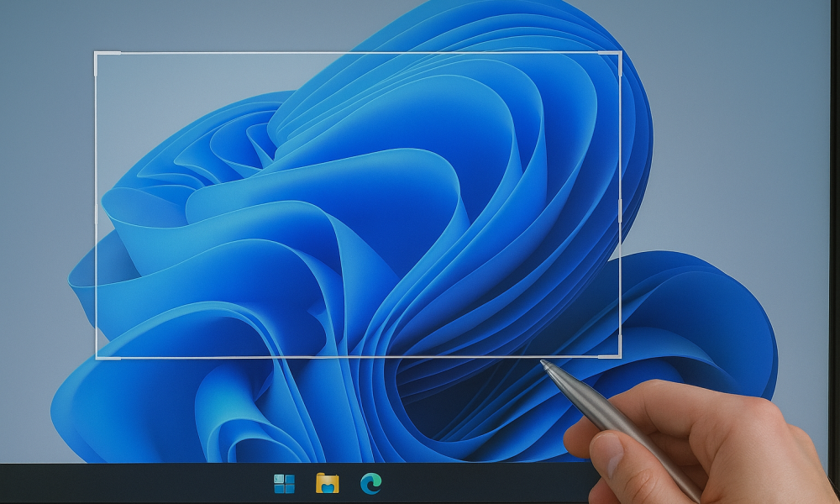Launch File Explorer from the taskbar
This screenshot has height=504, width=840.
[x=327, y=483]
